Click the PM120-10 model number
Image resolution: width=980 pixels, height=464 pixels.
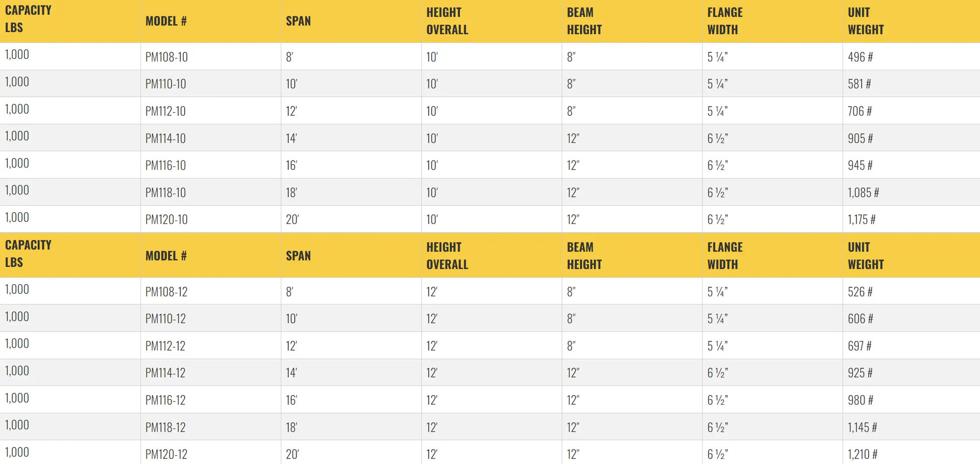(166, 220)
